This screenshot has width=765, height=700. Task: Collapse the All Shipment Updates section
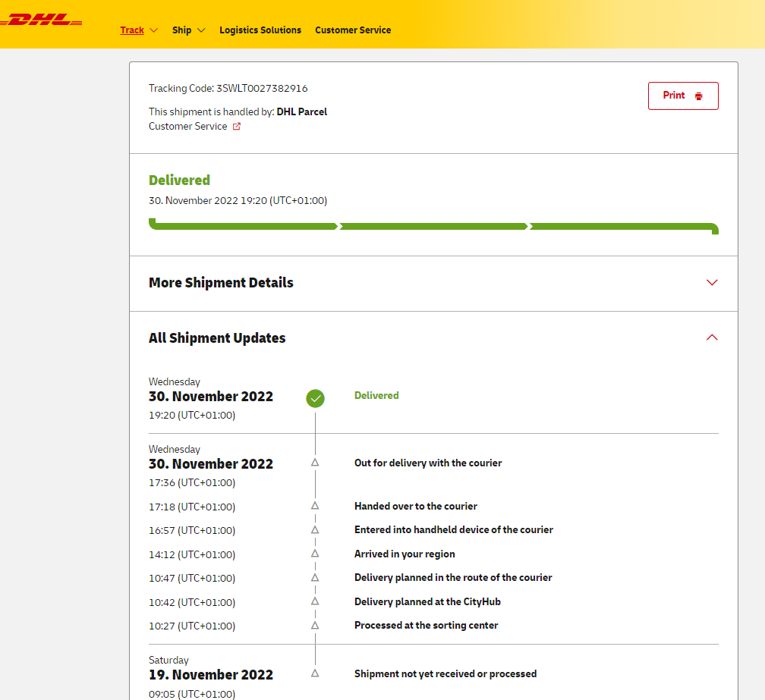click(711, 337)
